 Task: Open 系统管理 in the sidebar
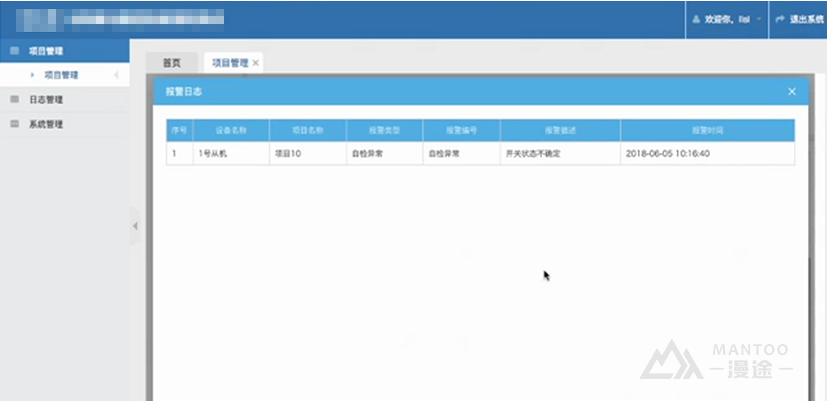[46, 125]
